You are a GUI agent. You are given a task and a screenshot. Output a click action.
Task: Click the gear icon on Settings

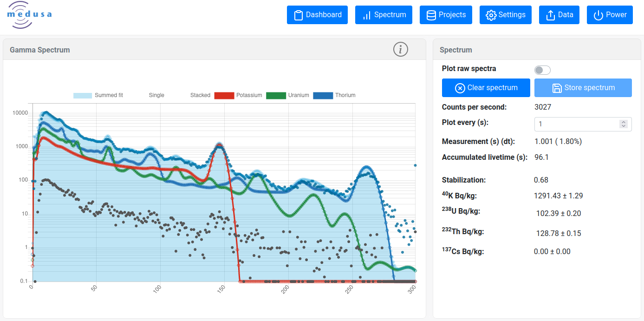pyautogui.click(x=491, y=15)
